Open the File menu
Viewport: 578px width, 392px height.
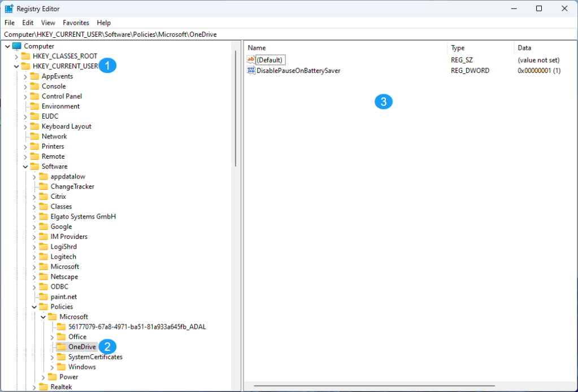coord(9,23)
